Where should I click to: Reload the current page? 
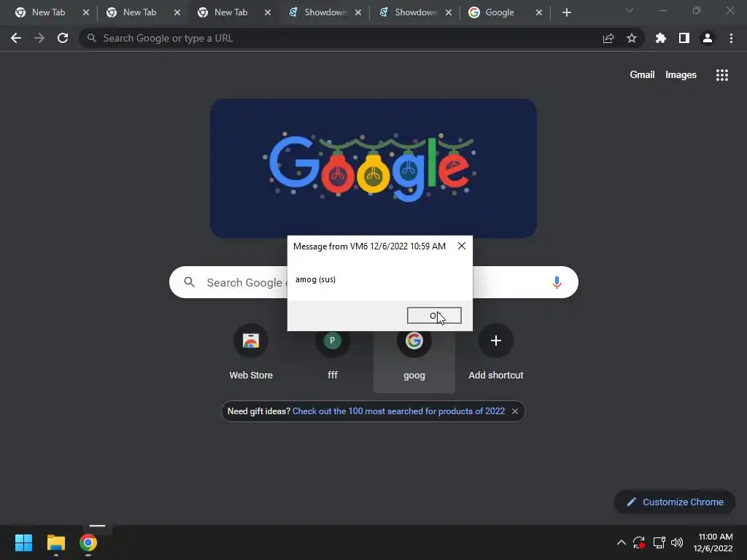[63, 38]
